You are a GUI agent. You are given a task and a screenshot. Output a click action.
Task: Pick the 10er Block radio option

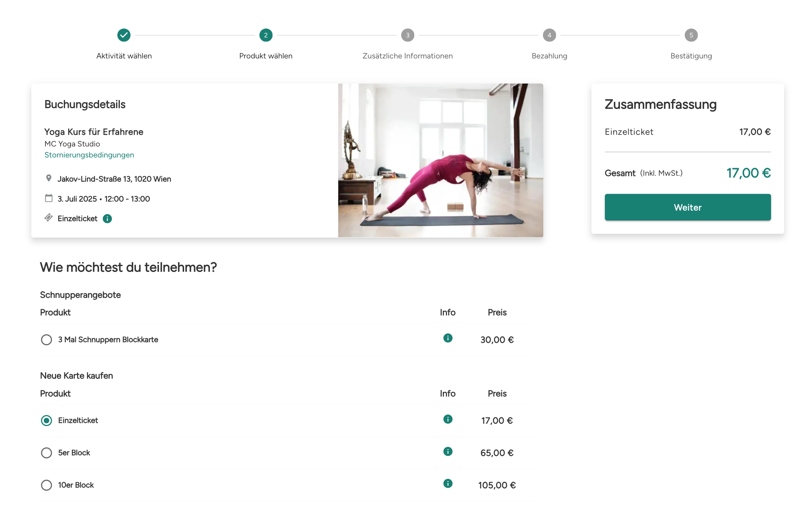click(x=46, y=485)
